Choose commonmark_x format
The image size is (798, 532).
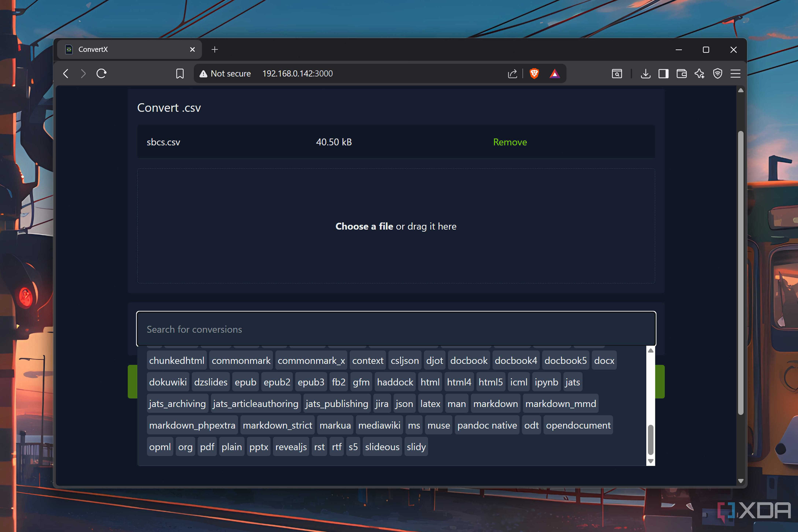point(311,360)
